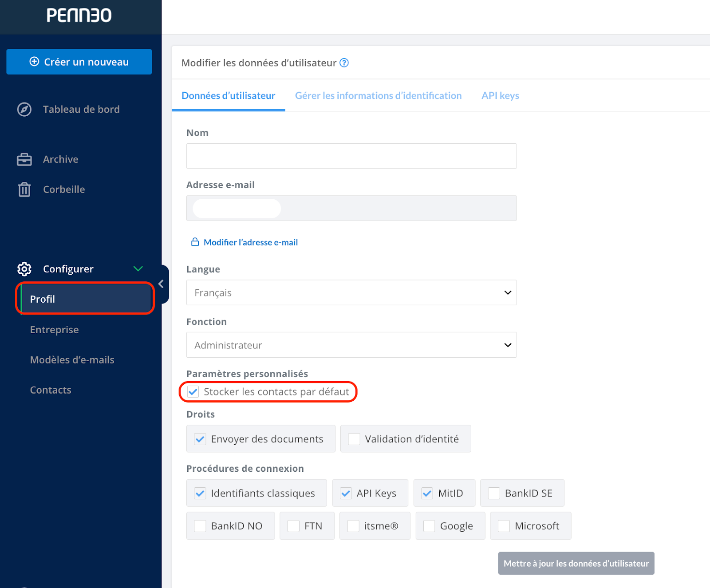The height and width of the screenshot is (588, 710).
Task: Open the Fonction dropdown
Action: [x=351, y=345]
